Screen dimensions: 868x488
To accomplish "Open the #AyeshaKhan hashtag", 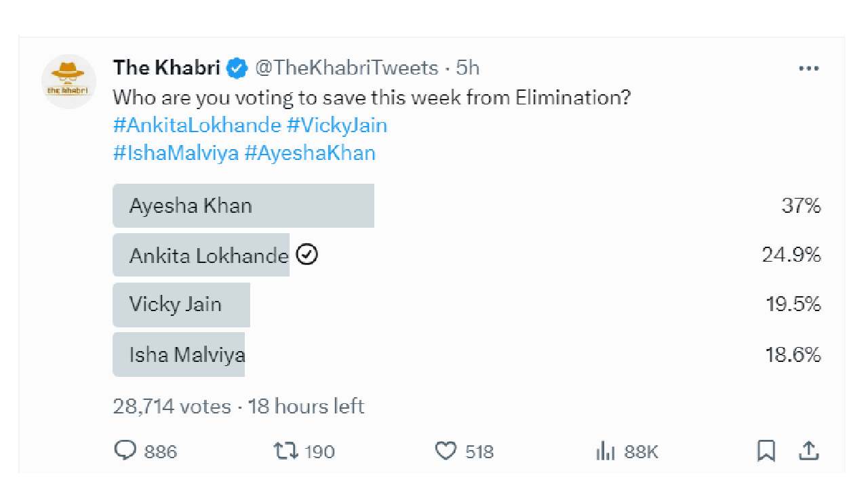I will tap(309, 153).
